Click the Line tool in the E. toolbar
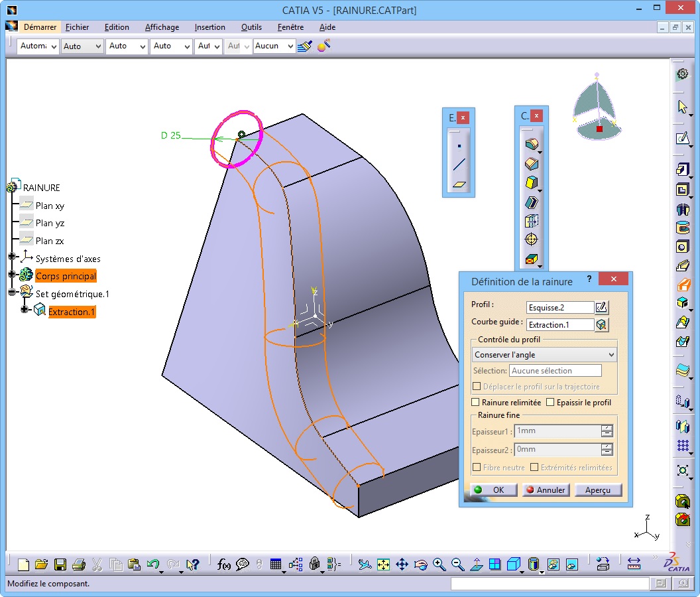 click(459, 165)
